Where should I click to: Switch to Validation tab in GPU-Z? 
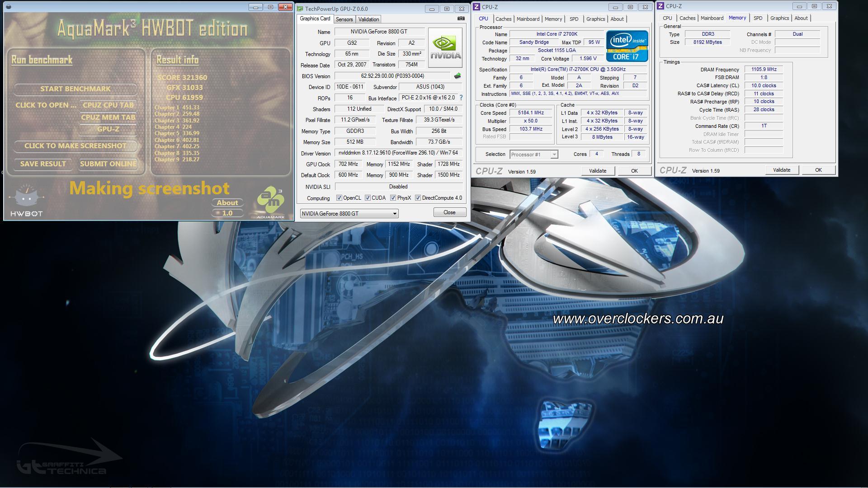(368, 19)
